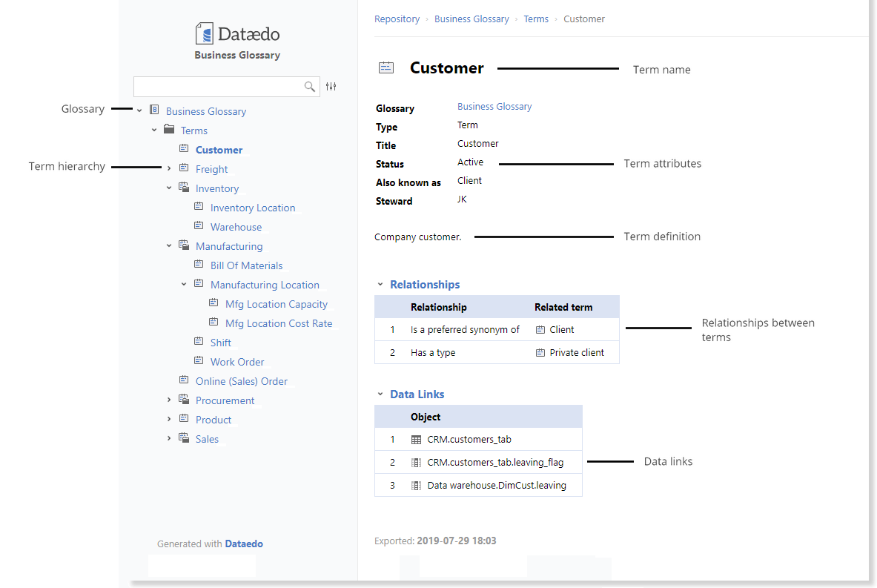Collapse the Data Links section
The width and height of the screenshot is (877, 588).
[380, 394]
